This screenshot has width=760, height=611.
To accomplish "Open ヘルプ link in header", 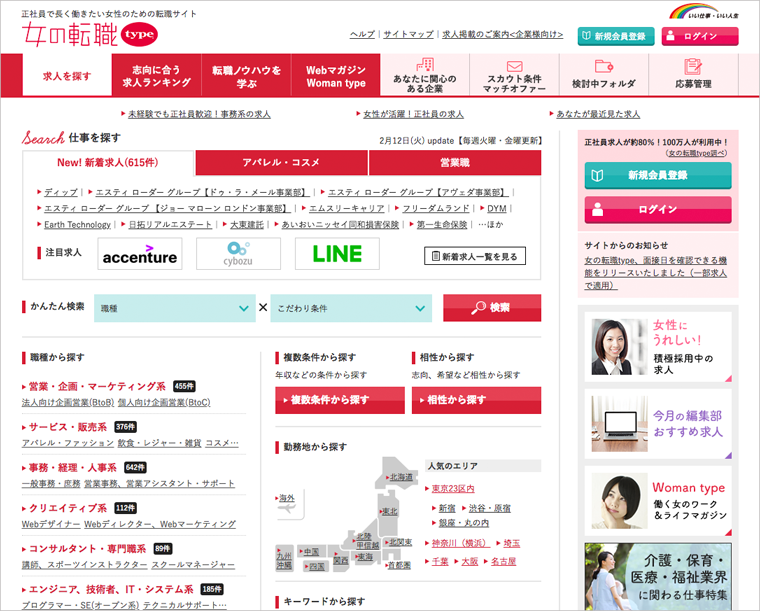I will pyautogui.click(x=362, y=34).
